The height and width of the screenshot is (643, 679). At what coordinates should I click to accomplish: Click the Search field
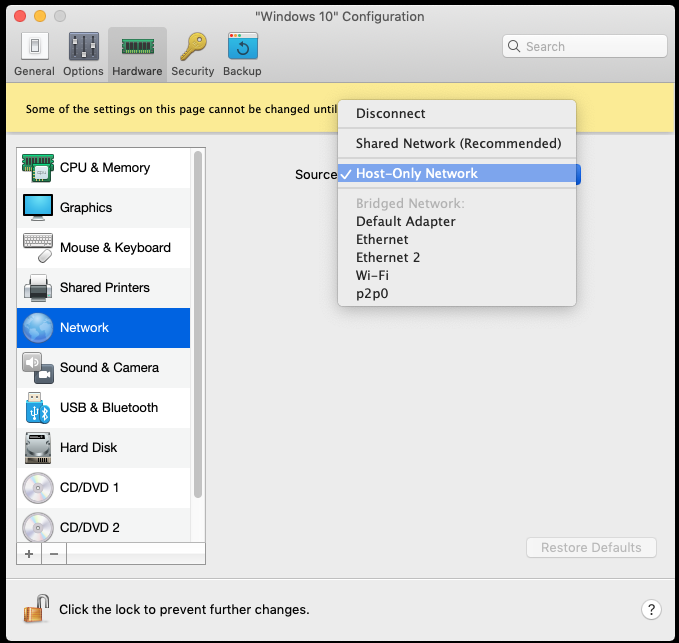585,46
